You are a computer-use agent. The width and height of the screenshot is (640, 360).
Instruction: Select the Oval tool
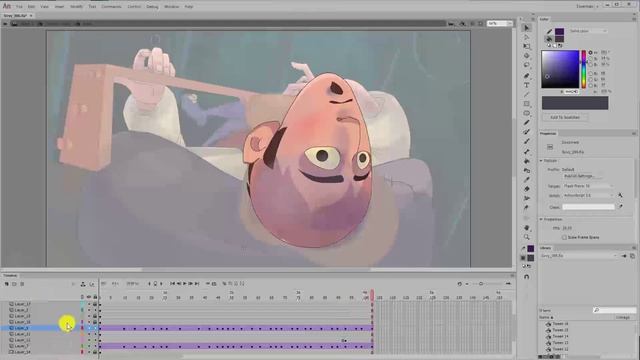527,113
